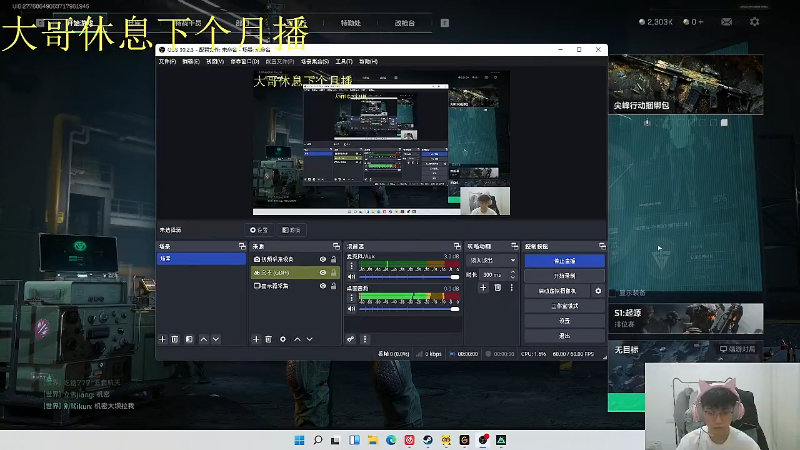The width and height of the screenshot is (800, 450).
Task: Open the game mail envelope icon
Action: [727, 22]
